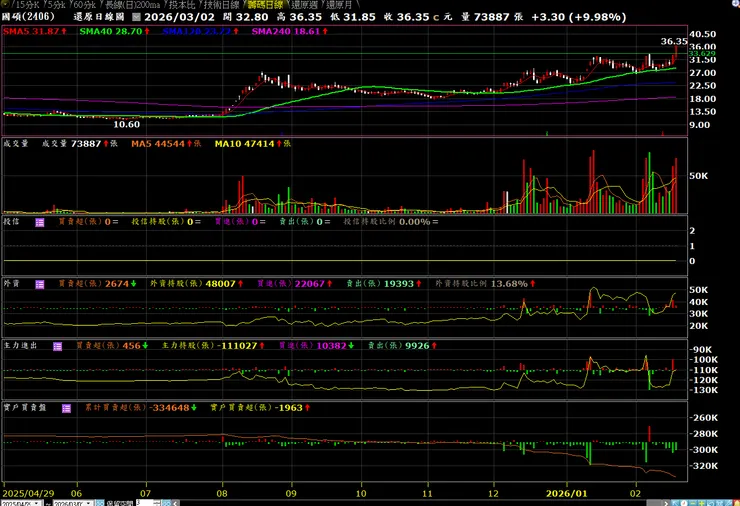Click the red icon at the bottom-right corner
740x506 pixels.
737,503
